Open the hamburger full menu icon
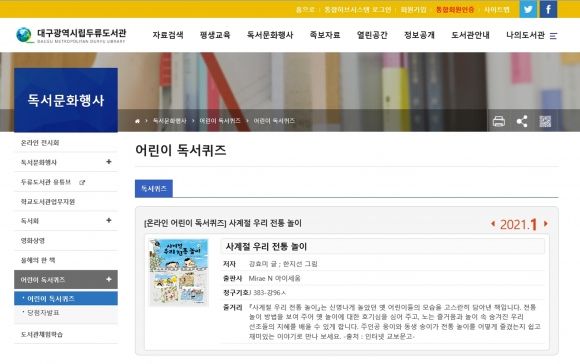 point(553,36)
